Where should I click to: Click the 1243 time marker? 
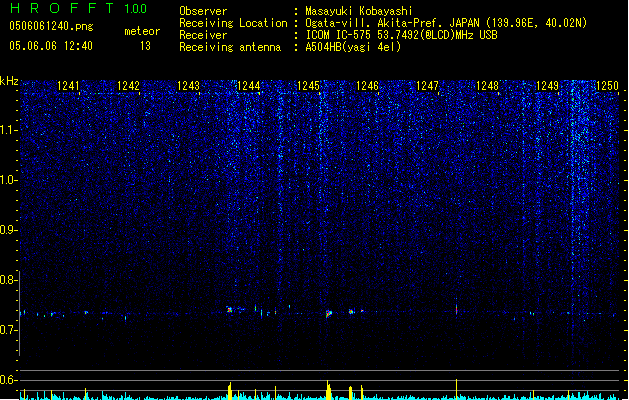tap(188, 85)
